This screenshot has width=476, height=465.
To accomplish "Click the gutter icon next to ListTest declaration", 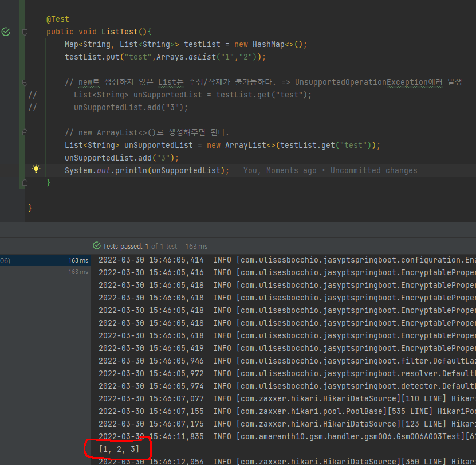I will coord(6,32).
